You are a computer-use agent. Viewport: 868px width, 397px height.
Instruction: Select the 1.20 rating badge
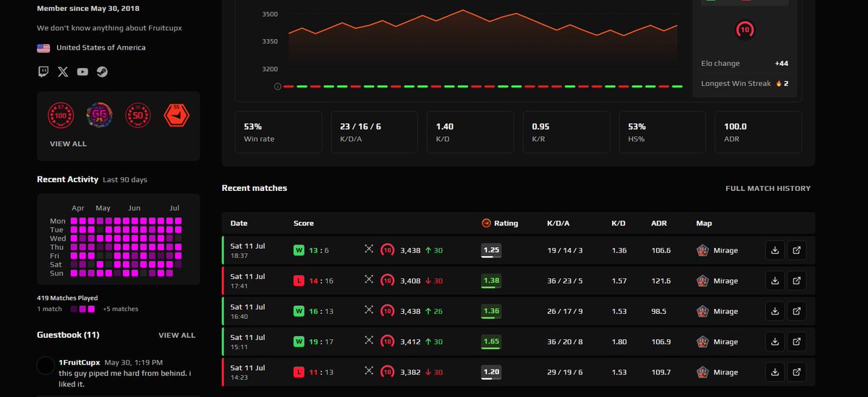tap(491, 372)
